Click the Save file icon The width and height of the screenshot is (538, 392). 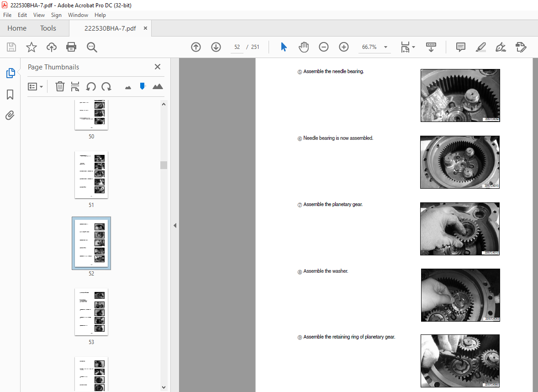pos(11,47)
